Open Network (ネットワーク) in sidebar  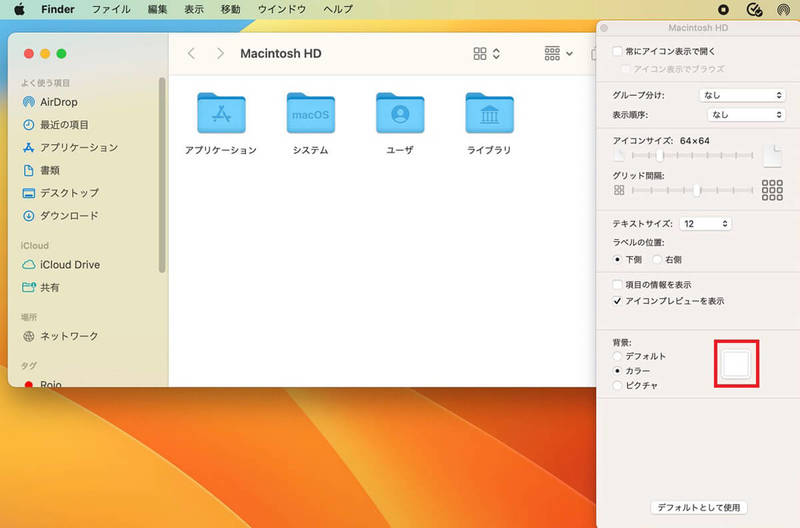(x=61, y=336)
